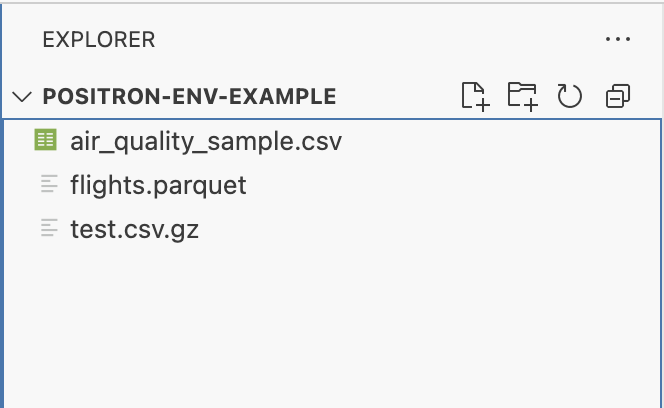The image size is (664, 408).
Task: Click the green spreadsheet icon for air_quality_sample.csv
Action: pyautogui.click(x=45, y=140)
